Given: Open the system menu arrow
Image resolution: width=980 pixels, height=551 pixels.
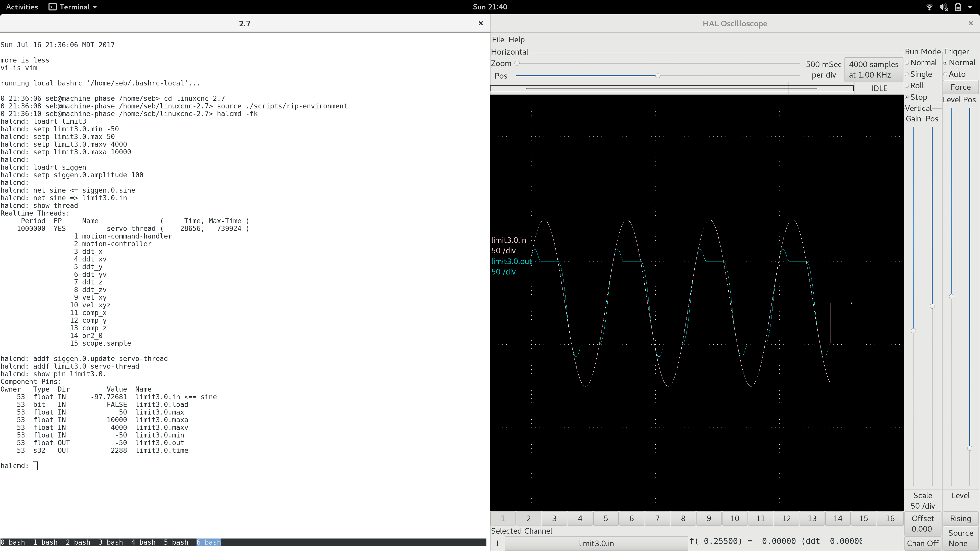Looking at the screenshot, I should 970,7.
